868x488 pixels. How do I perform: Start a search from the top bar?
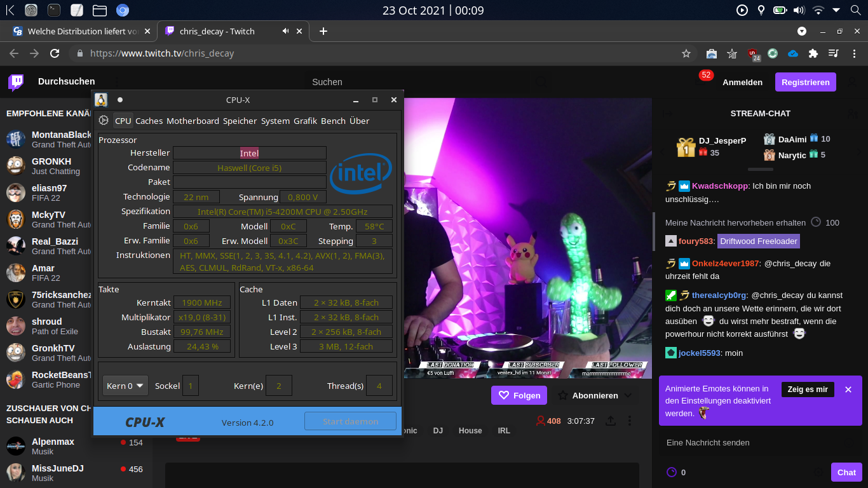(855, 10)
